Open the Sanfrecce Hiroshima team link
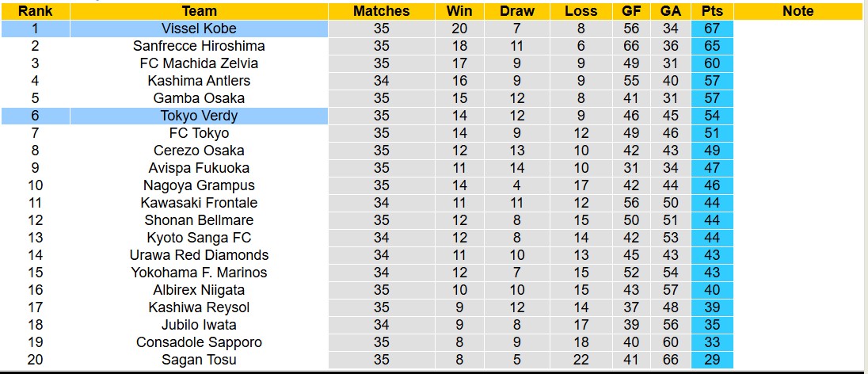The image size is (868, 374). [199, 46]
